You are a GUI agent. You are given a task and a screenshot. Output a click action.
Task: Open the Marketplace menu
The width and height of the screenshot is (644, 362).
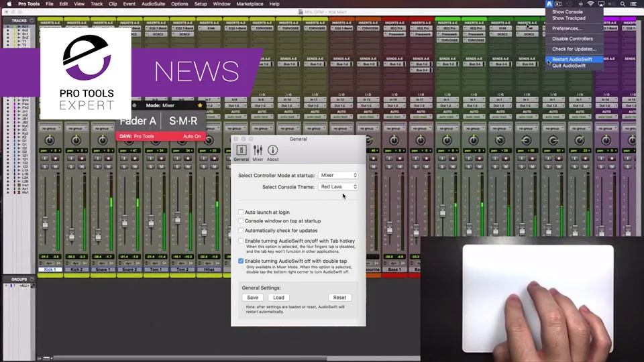pos(250,4)
